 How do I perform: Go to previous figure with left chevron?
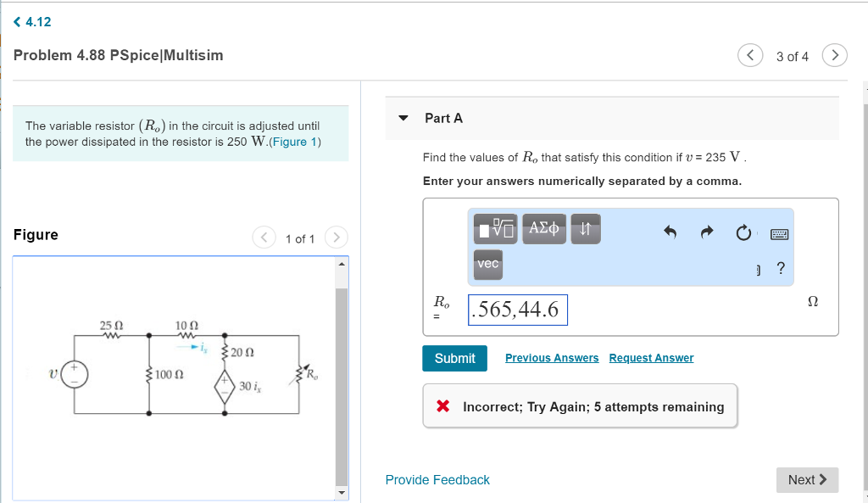[x=264, y=238]
